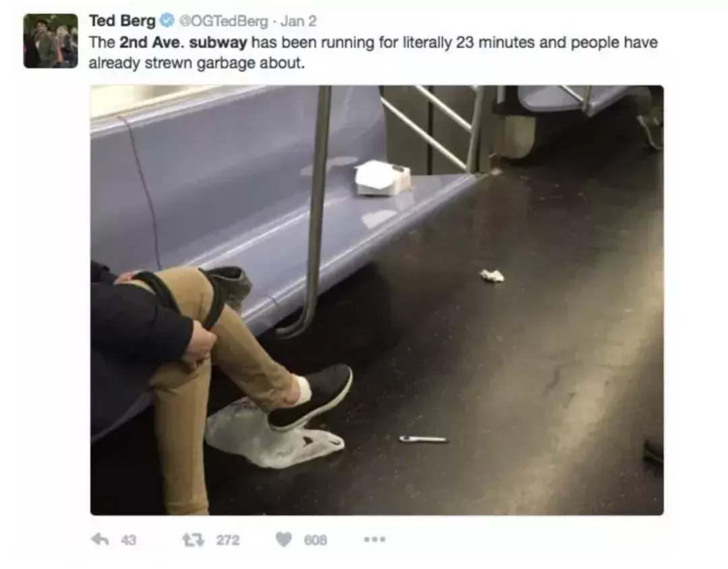Click the bold '2nd Ave. subway' text
The width and height of the screenshot is (728, 569).
pyautogui.click(x=183, y=42)
